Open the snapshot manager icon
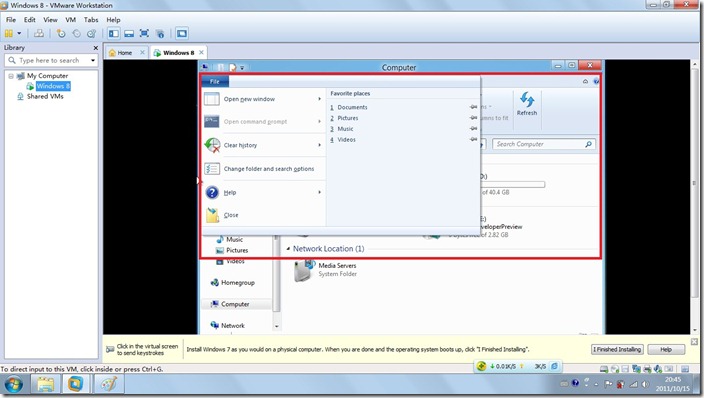This screenshot has height=398, width=704. tap(92, 33)
